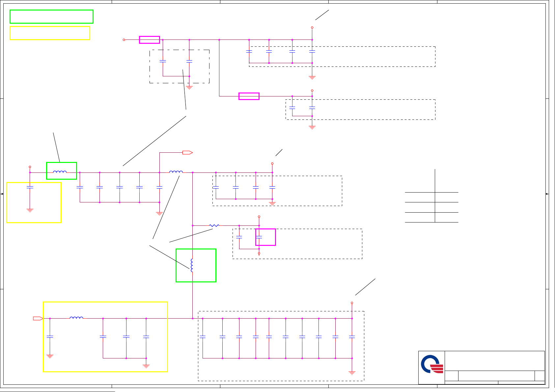Viewport: 555px width, 392px height.
Task: Click the open circle terminal starting the top rail
Action: [124, 40]
